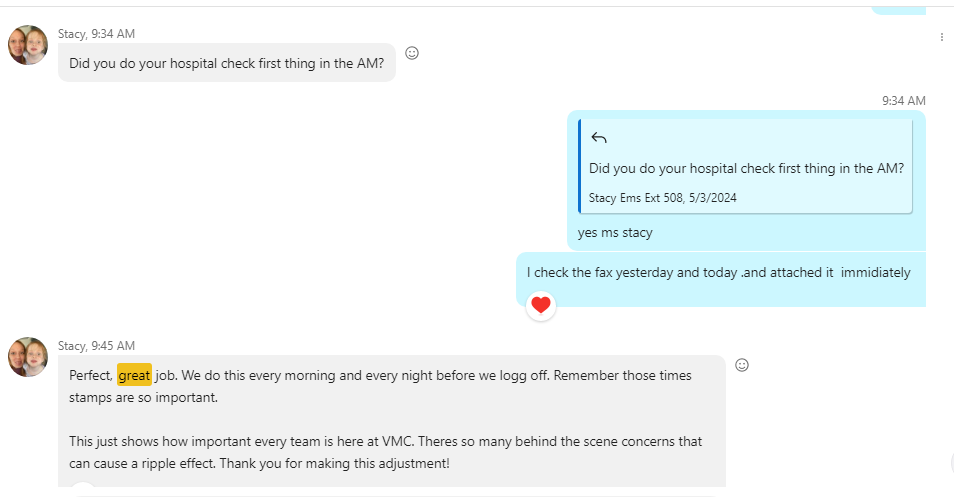This screenshot has height=497, width=954.
Task: Click the red heart reaction
Action: [x=541, y=305]
